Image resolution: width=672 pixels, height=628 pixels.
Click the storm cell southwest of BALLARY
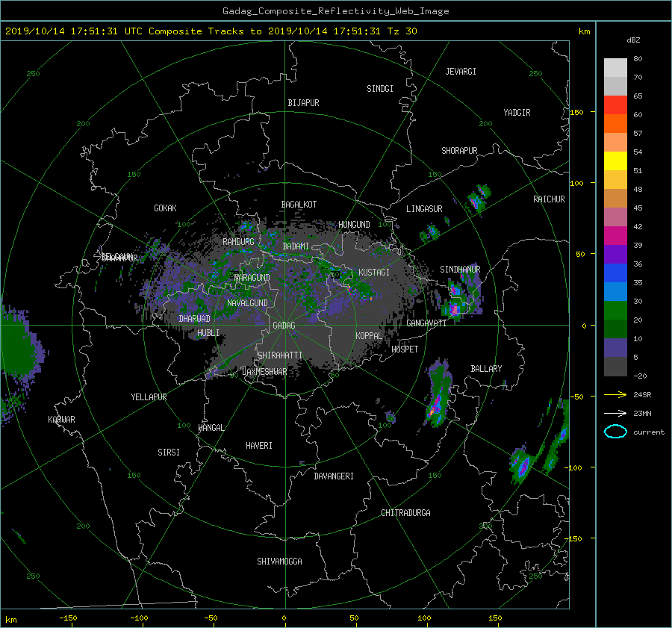point(438,394)
